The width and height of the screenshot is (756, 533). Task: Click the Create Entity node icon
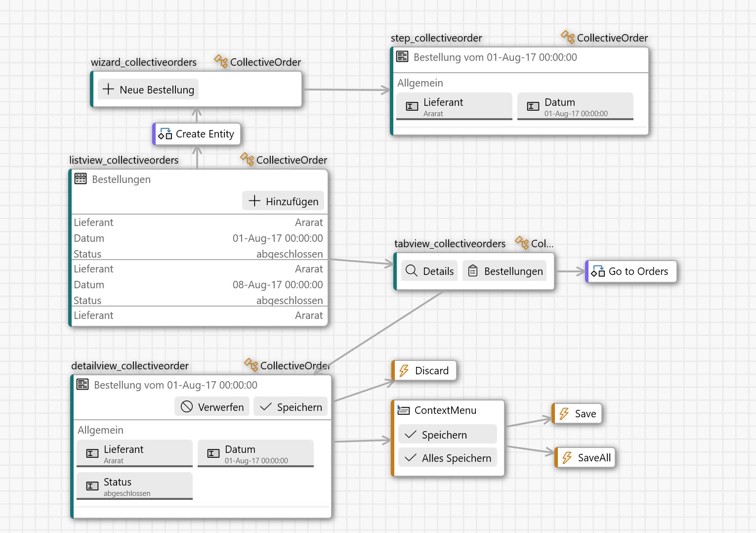tap(165, 134)
